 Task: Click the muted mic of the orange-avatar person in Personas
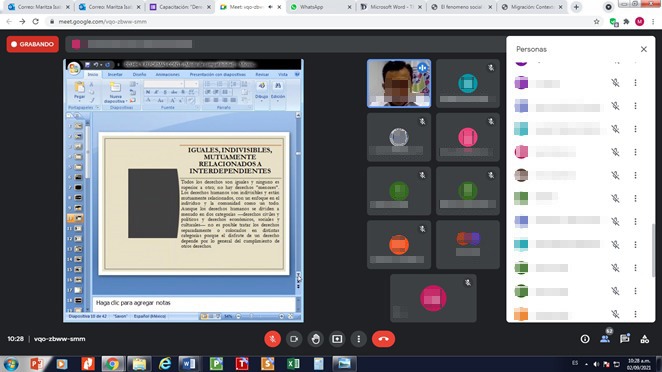coord(616,314)
